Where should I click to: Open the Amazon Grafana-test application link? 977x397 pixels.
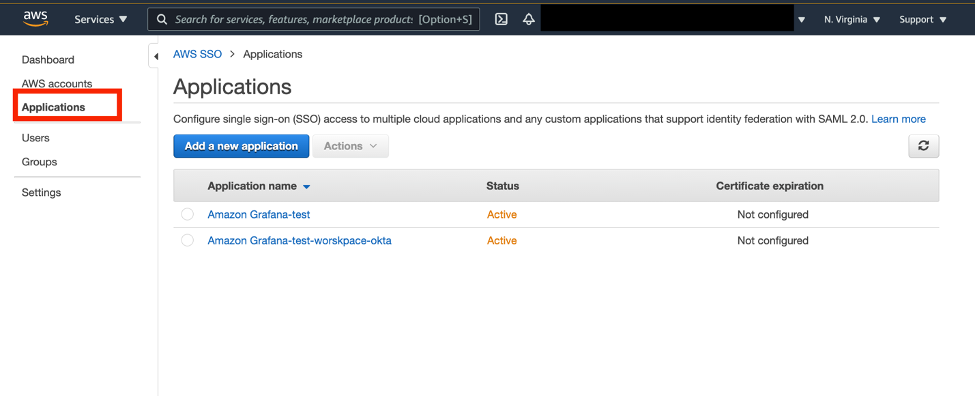pos(259,214)
